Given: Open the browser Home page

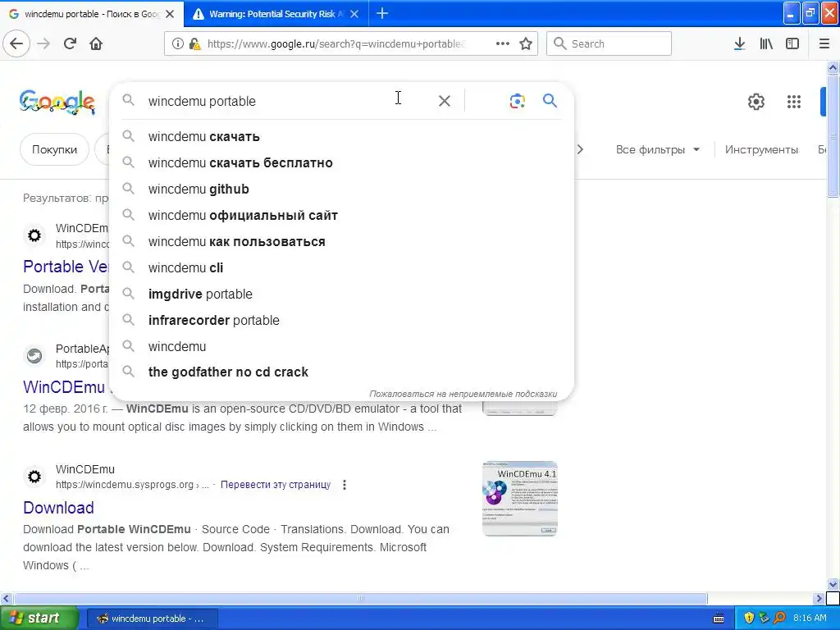Looking at the screenshot, I should tap(96, 43).
